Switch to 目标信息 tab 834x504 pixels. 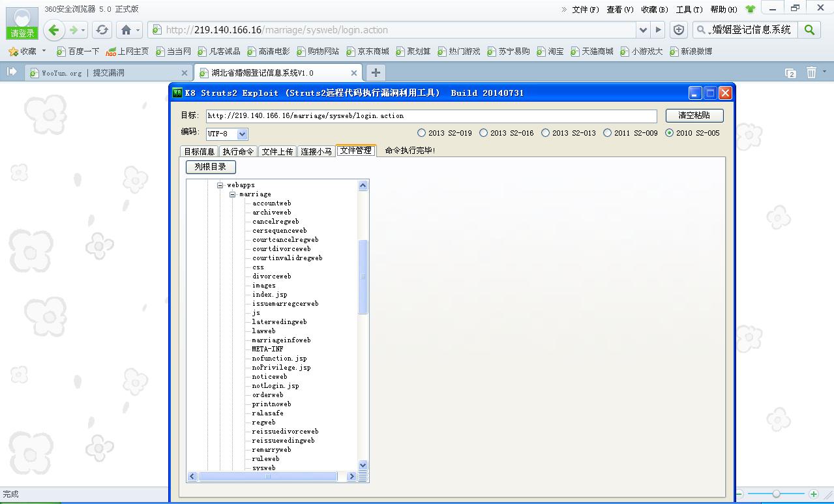click(x=199, y=151)
